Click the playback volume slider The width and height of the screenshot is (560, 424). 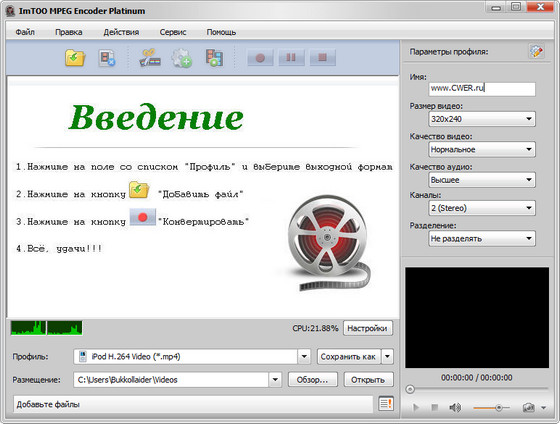[491, 407]
